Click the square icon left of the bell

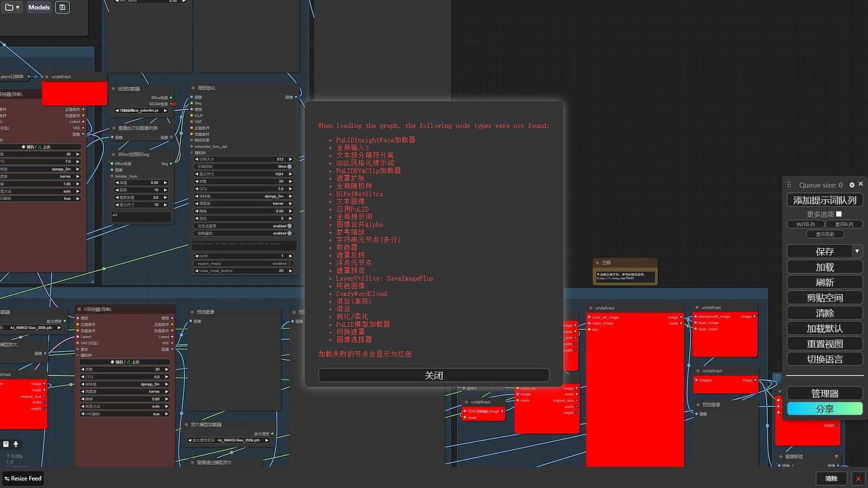[6, 444]
